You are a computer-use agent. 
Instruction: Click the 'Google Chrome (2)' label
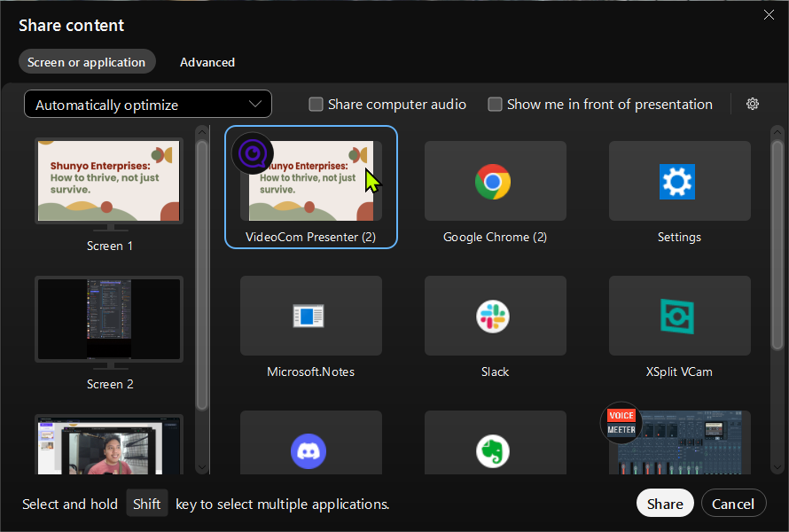click(496, 237)
